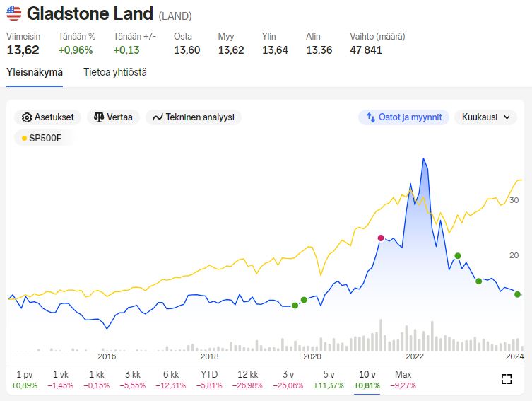Viewport: 532px width, 401px height.
Task: Click the scales icon in Vertaa
Action: [99, 117]
